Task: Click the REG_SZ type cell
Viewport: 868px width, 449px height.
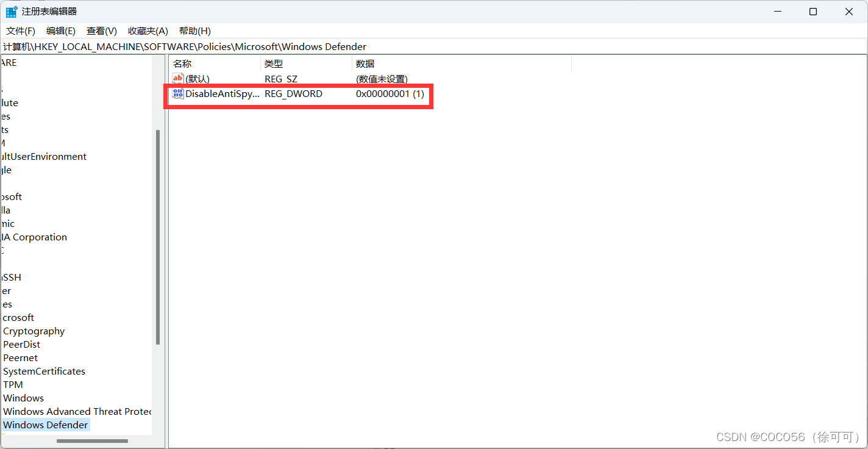Action: (281, 79)
